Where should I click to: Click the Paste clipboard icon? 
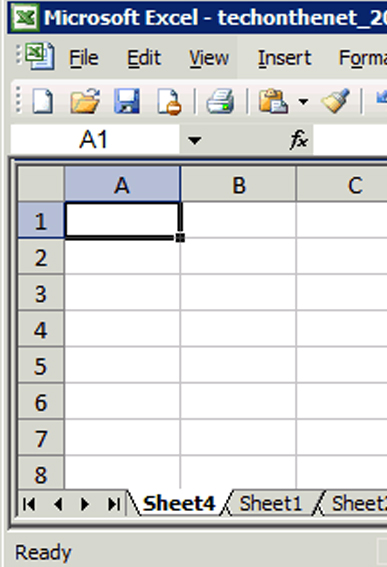(x=273, y=101)
